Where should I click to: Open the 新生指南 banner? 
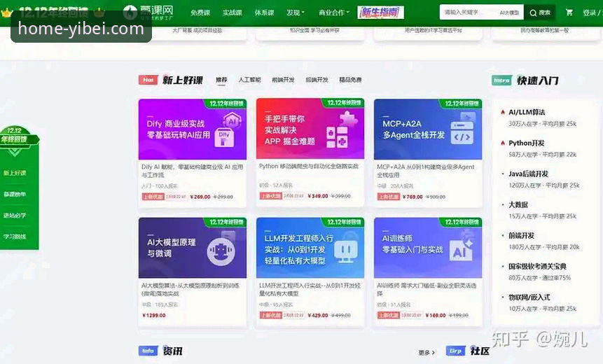(x=380, y=13)
